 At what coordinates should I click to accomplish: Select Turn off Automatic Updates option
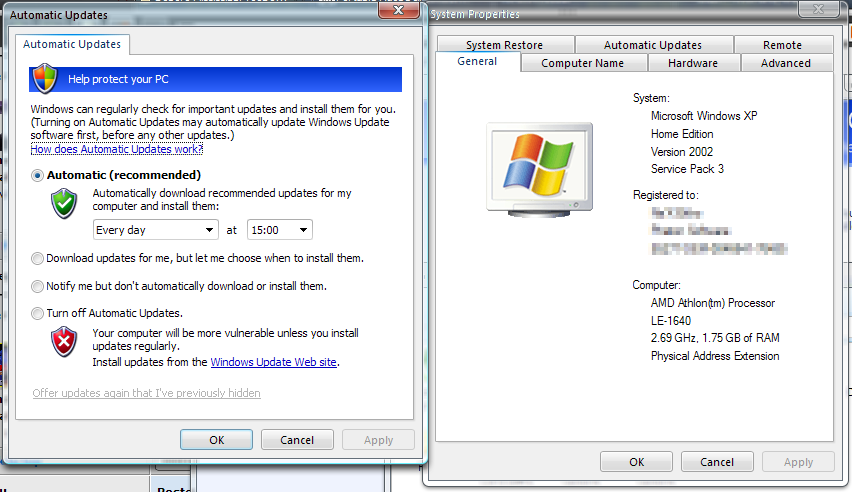[x=37, y=314]
